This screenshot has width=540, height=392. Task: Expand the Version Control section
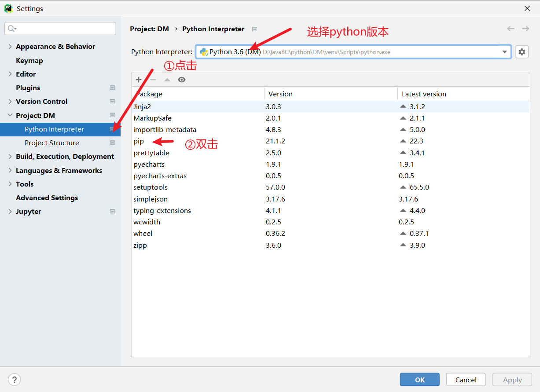tap(10, 102)
